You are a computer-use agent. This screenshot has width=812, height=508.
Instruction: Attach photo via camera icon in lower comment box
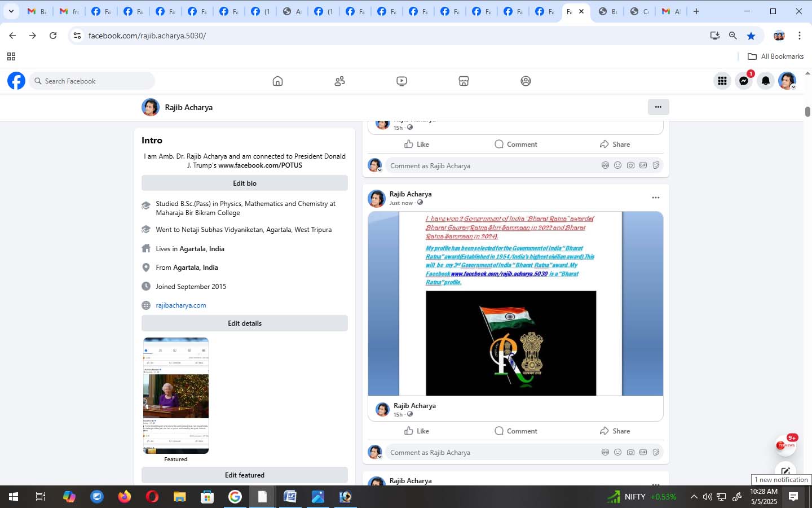[x=630, y=452]
